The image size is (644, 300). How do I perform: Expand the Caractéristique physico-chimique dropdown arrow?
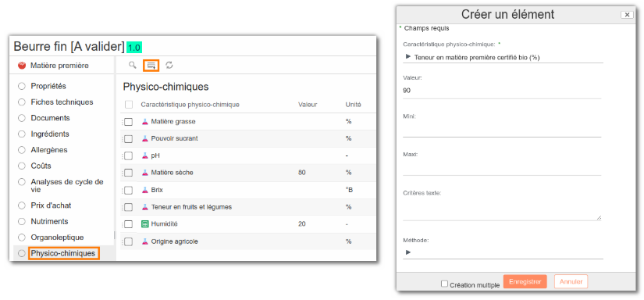(407, 57)
